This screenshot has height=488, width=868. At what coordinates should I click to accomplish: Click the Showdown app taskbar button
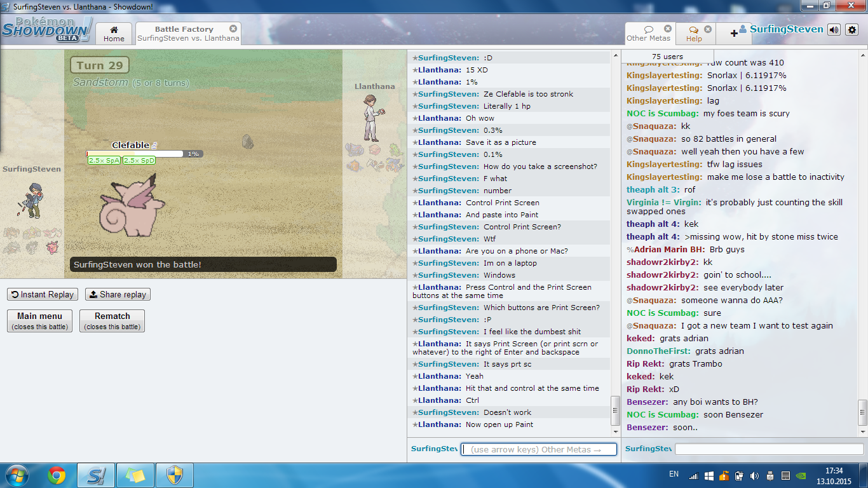(x=96, y=475)
